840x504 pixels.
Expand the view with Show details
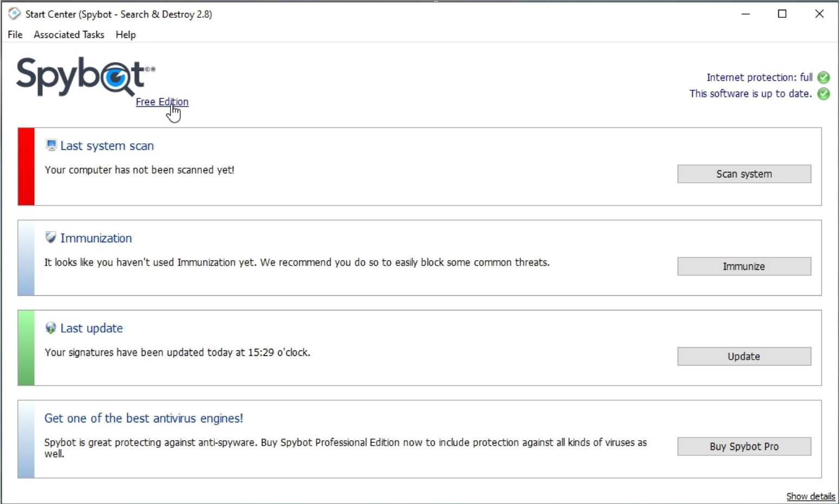click(x=810, y=496)
